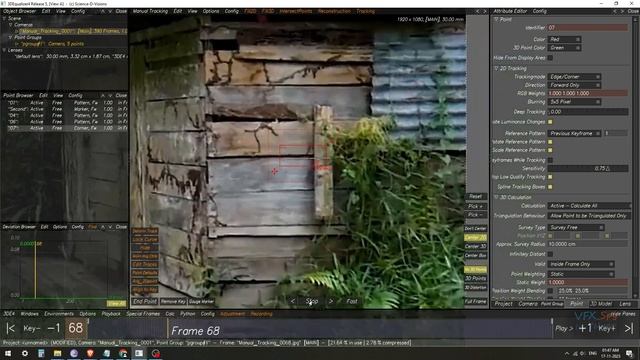Switch to the Lens tab in Attribute Editor
640x360 pixels.
625,304
